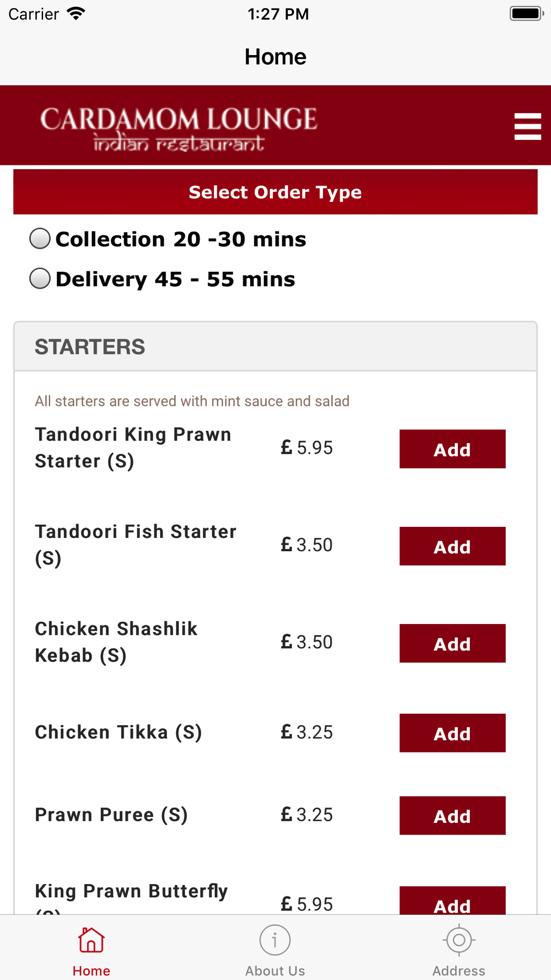This screenshot has height=980, width=551.
Task: Tap the battery status icon
Action: click(x=527, y=13)
